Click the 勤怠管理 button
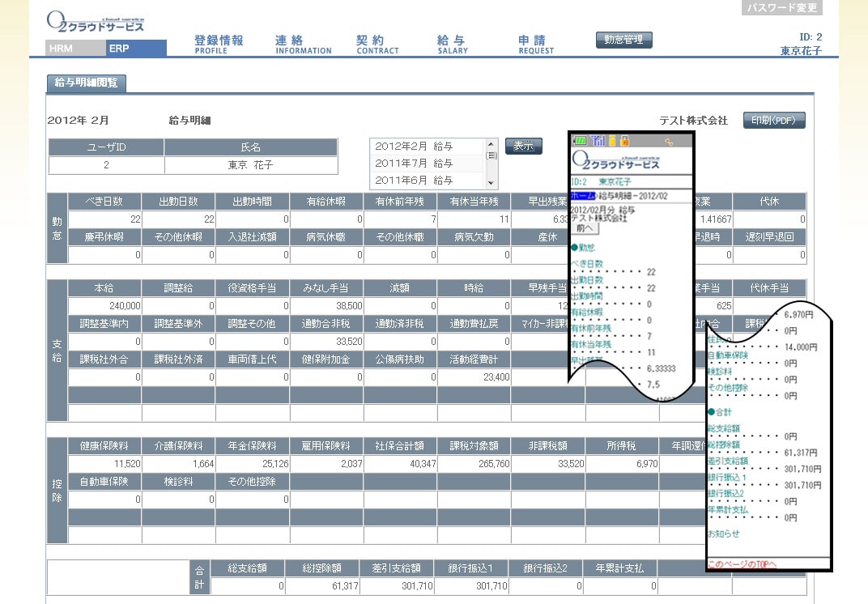This screenshot has height=604, width=868. [x=623, y=40]
